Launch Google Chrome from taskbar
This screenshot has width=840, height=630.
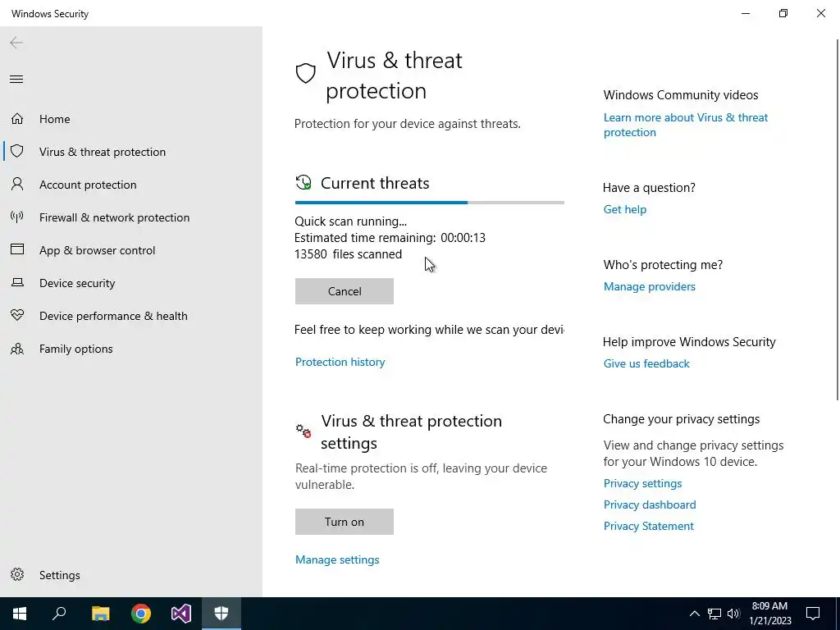(141, 614)
